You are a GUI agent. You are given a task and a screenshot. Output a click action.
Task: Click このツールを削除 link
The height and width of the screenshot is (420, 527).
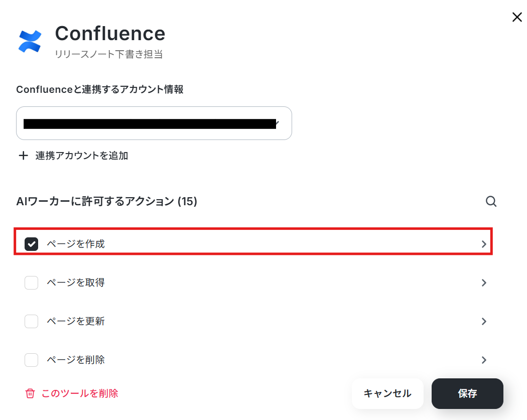80,393
